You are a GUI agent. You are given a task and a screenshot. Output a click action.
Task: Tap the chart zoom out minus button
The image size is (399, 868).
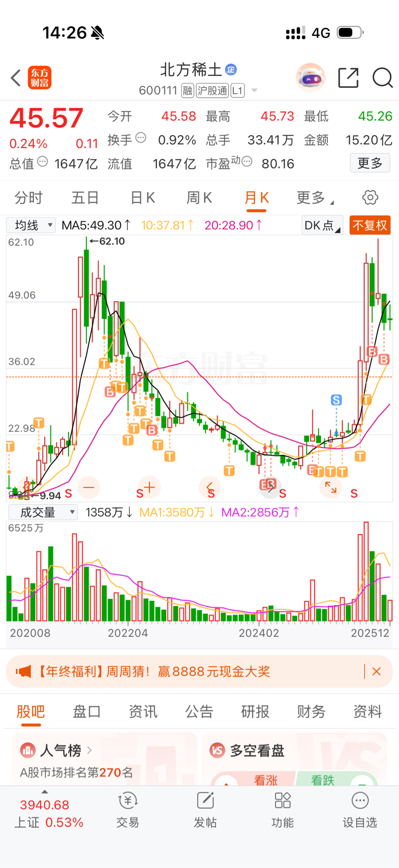(x=89, y=488)
